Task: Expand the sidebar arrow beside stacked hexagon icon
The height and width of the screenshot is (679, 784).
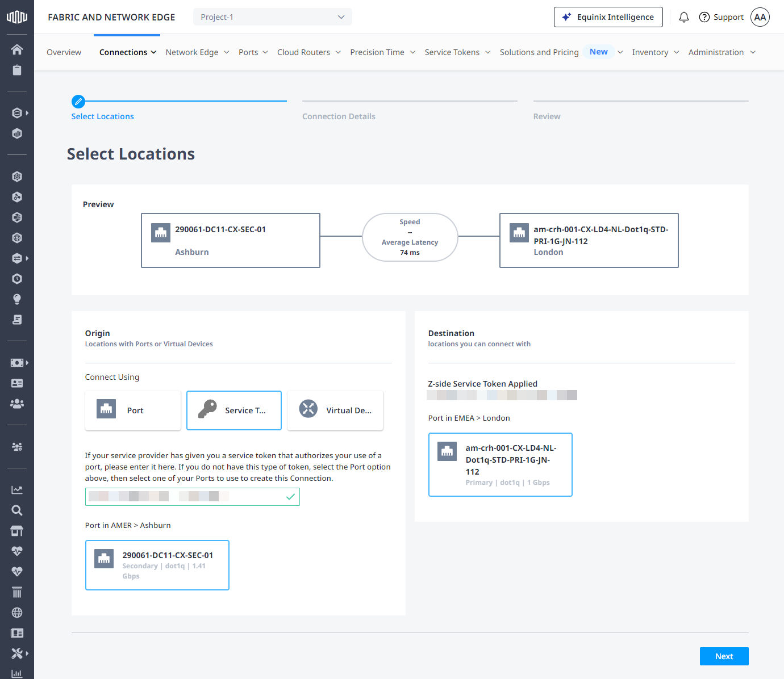Action: coord(27,113)
